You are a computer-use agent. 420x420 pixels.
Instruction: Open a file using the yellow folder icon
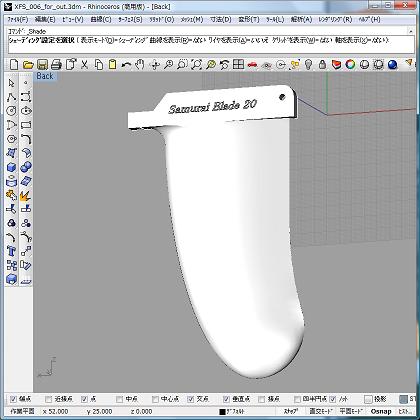(28, 64)
